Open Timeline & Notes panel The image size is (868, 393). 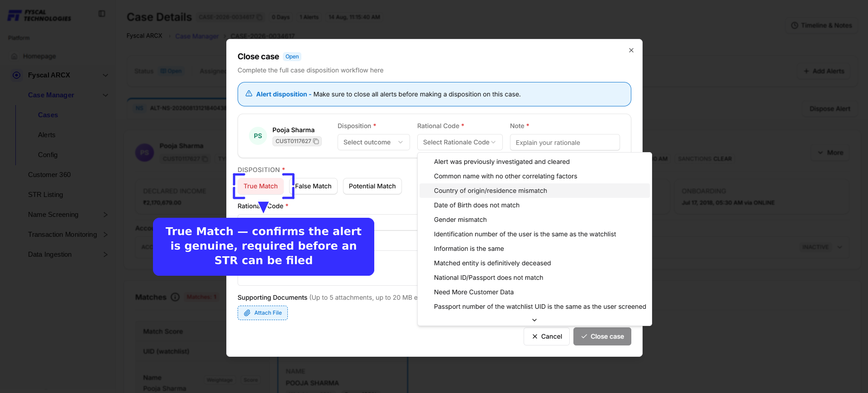[821, 25]
